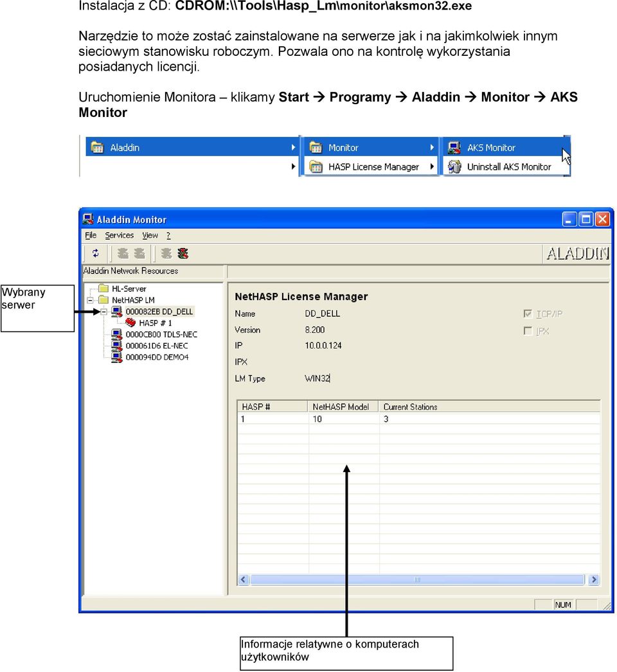The width and height of the screenshot is (617, 672).
Task: Maximize the Aladdin Monitor window
Action: click(586, 220)
